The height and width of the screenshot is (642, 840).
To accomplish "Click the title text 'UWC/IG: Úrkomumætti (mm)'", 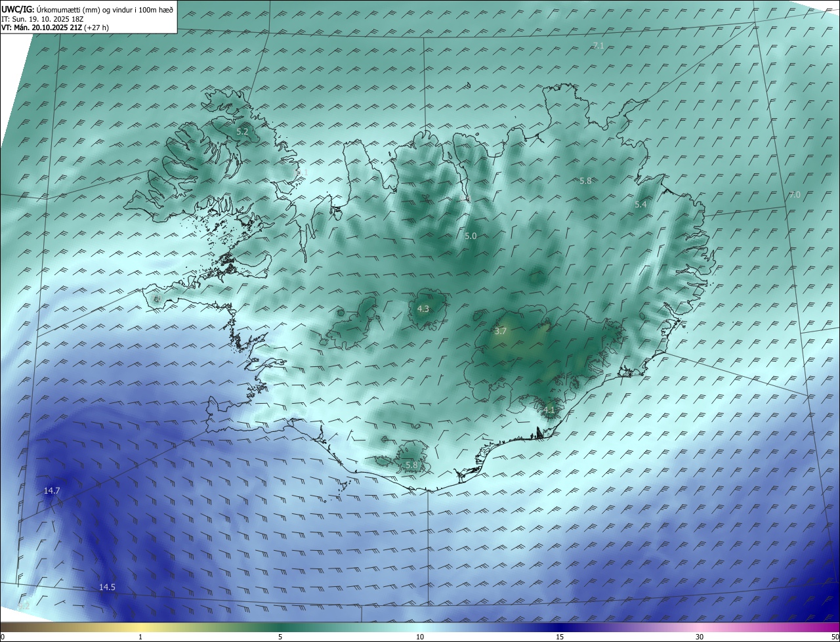I will [51, 10].
